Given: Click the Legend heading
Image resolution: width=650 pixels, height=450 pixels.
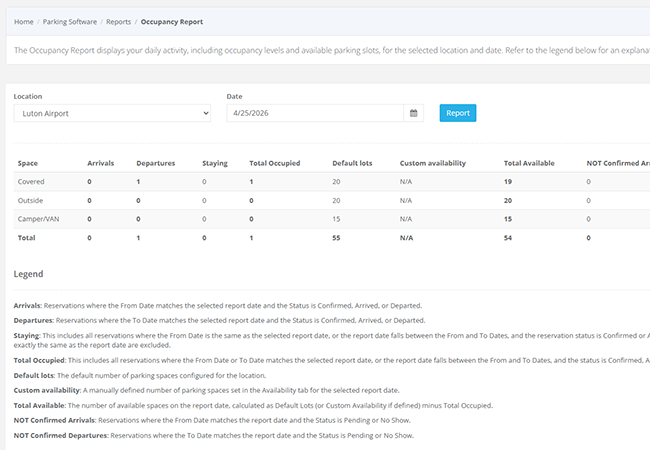Looking at the screenshot, I should pos(28,274).
